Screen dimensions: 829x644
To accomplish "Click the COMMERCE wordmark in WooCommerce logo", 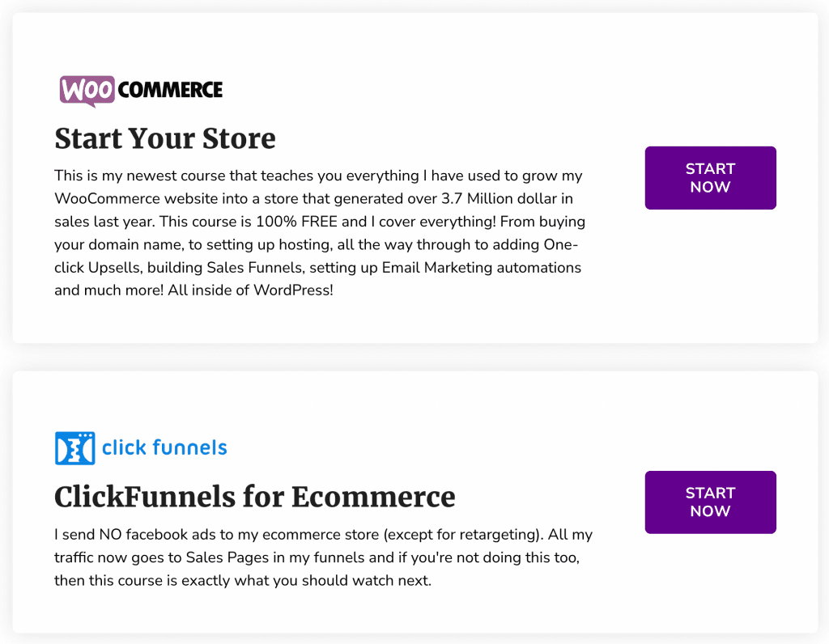I will click(x=170, y=90).
